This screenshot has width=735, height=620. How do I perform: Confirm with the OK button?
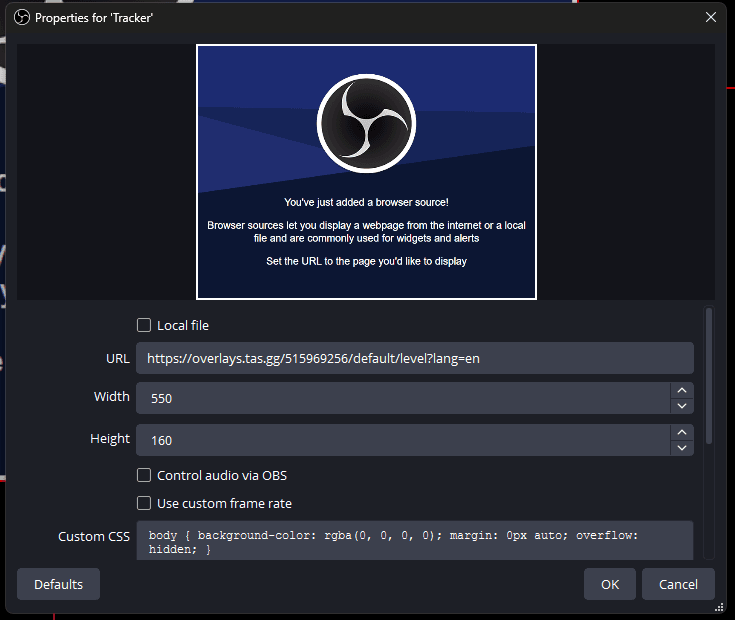(610, 584)
